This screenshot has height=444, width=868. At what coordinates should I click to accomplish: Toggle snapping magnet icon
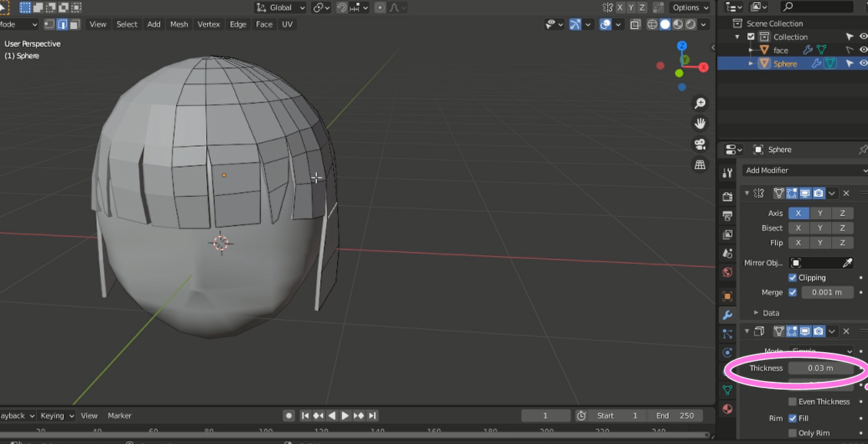click(342, 7)
